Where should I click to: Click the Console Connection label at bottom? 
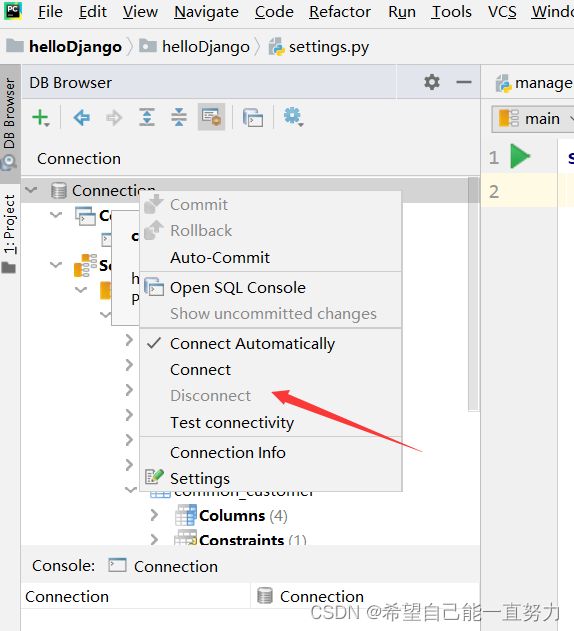tap(176, 566)
